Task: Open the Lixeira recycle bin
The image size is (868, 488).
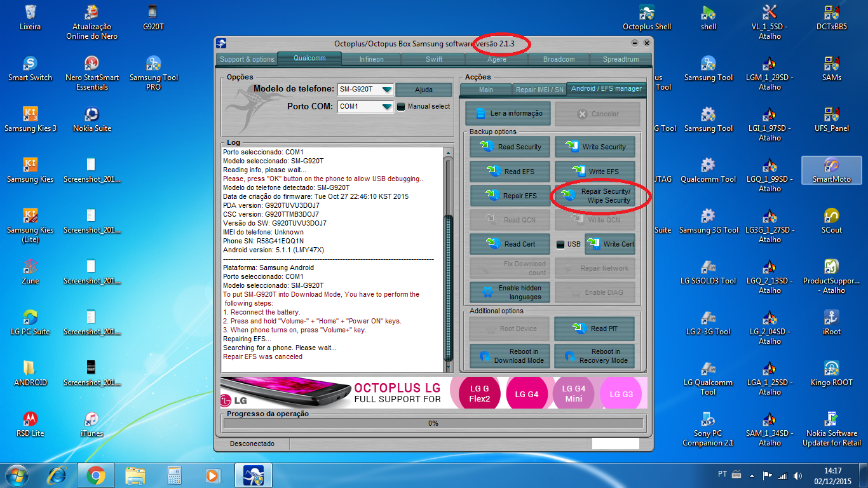Action: pos(30,18)
